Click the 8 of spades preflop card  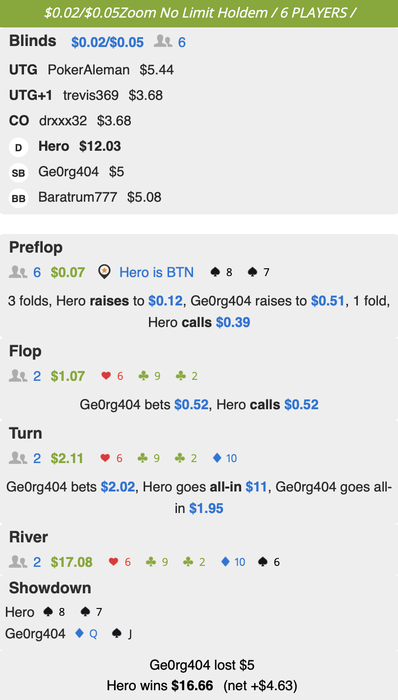(x=221, y=272)
